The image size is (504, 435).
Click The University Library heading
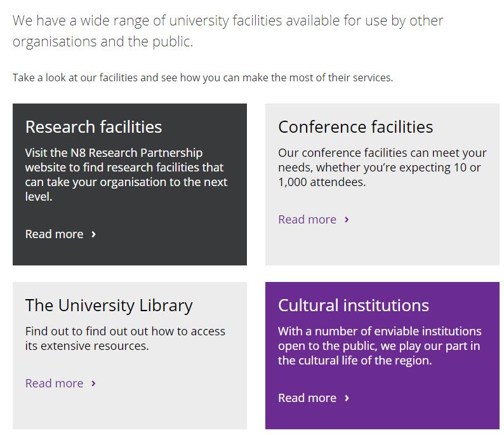pos(109,305)
